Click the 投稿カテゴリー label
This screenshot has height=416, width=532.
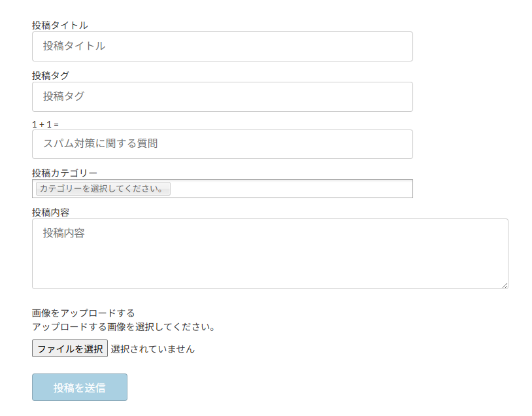coord(65,173)
